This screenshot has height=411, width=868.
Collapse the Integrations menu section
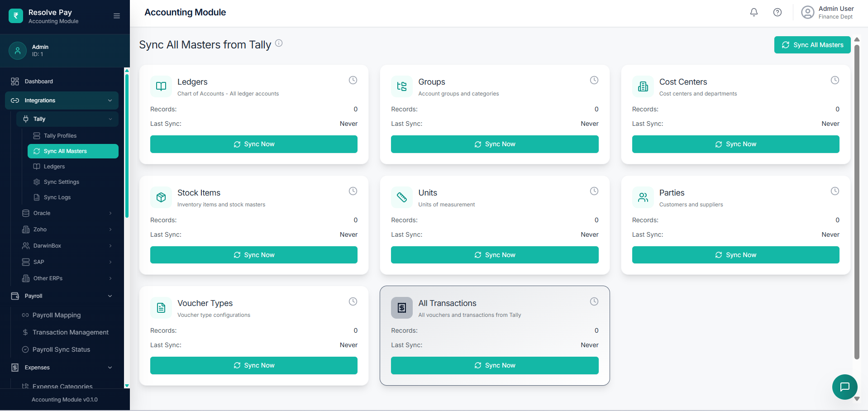tap(62, 100)
